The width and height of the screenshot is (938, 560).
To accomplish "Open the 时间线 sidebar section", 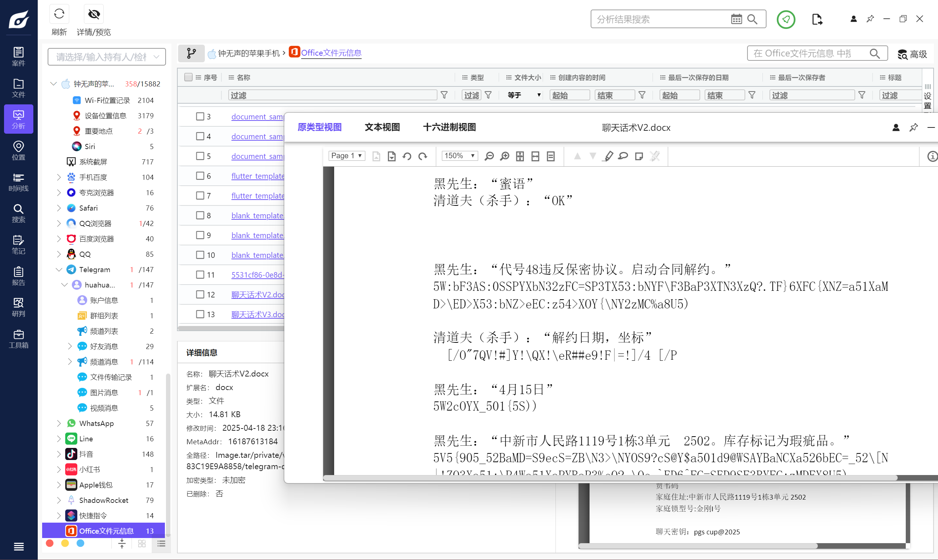I will (x=18, y=182).
